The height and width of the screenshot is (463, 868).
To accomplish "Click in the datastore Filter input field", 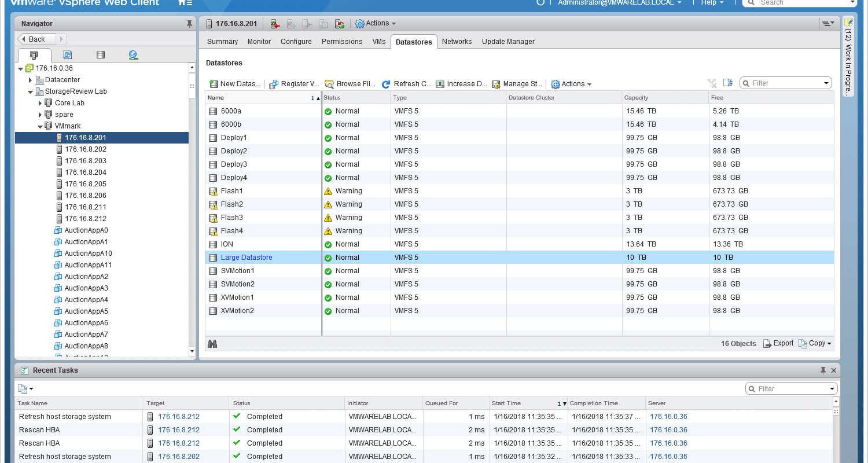I will coord(785,83).
